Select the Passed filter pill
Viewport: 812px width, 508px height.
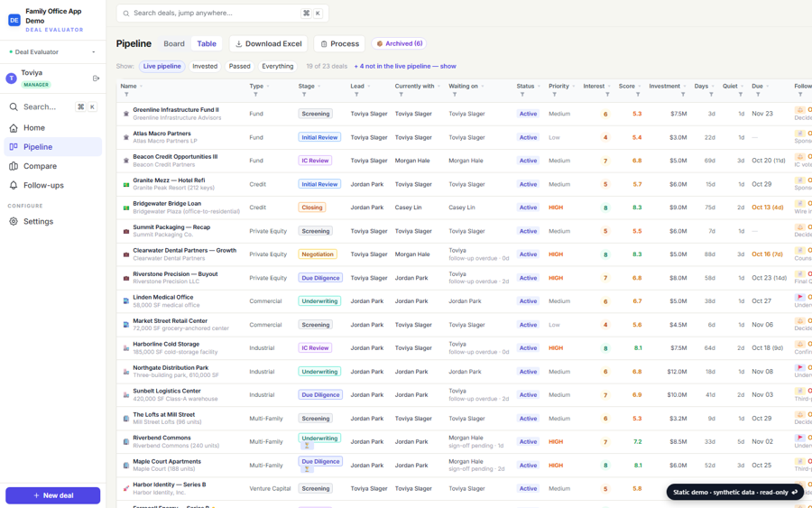coord(240,66)
